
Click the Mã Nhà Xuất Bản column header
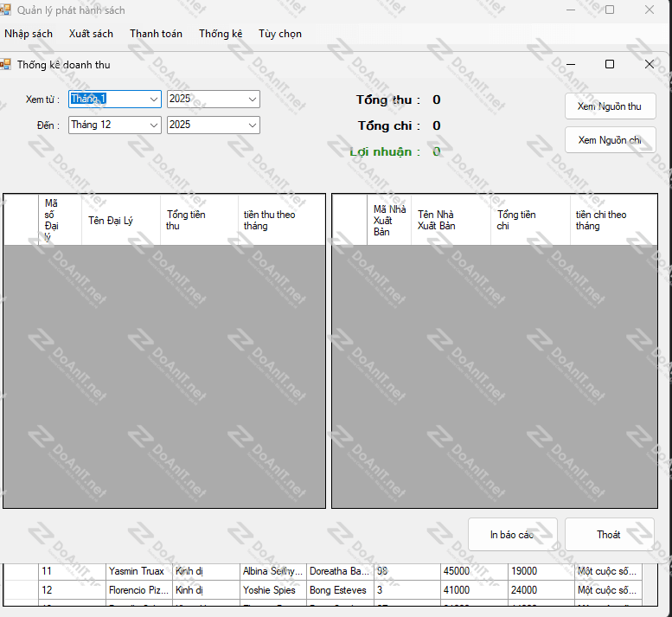(x=388, y=220)
